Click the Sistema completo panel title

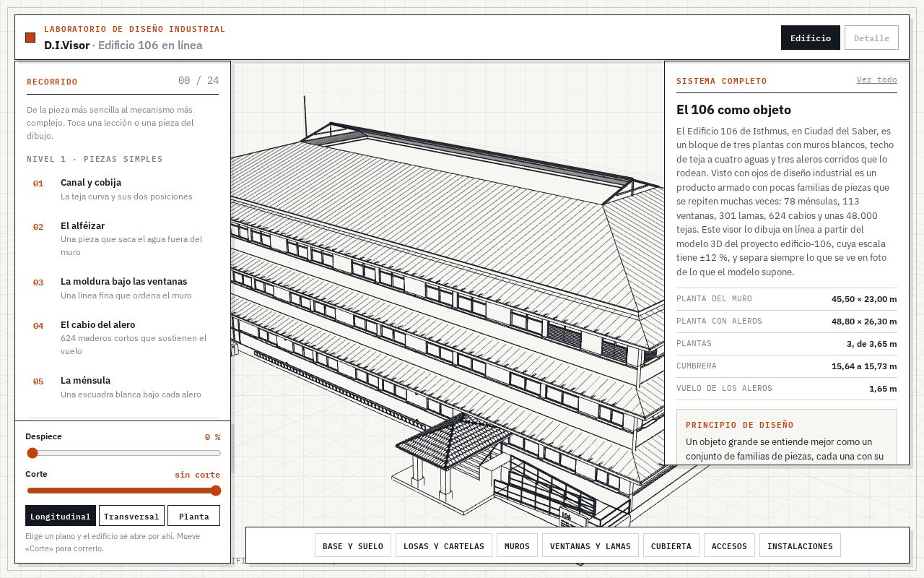(721, 81)
